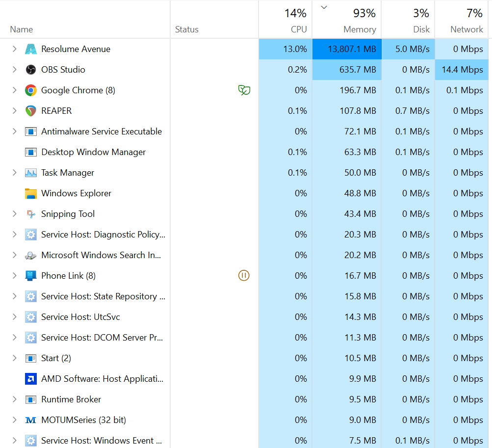
Task: Click the AMD Software icon
Action: (x=31, y=379)
